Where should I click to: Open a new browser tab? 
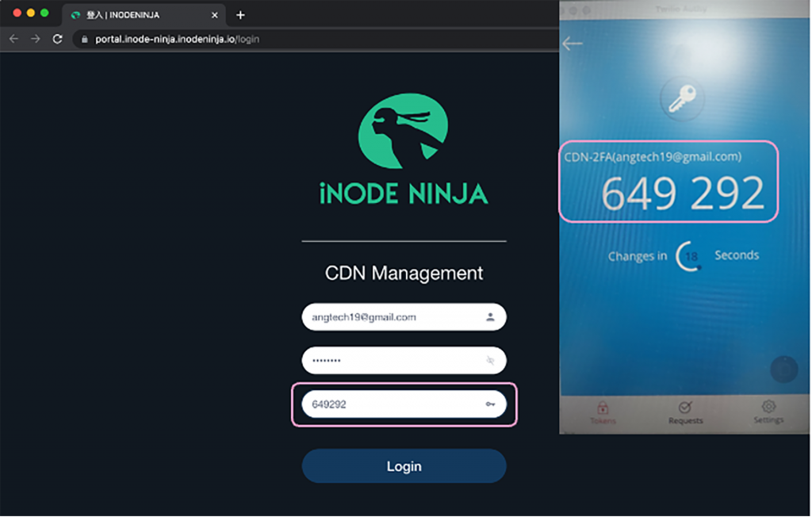click(240, 15)
